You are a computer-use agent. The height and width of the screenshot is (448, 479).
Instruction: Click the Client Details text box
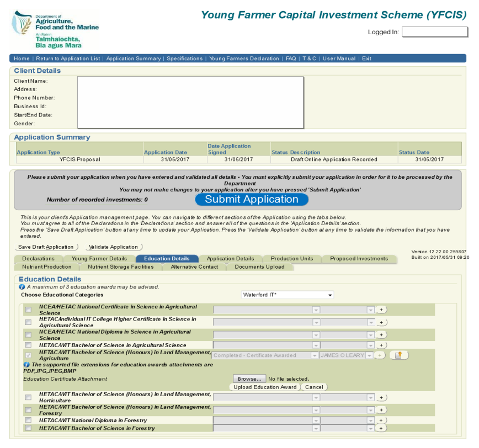190,102
